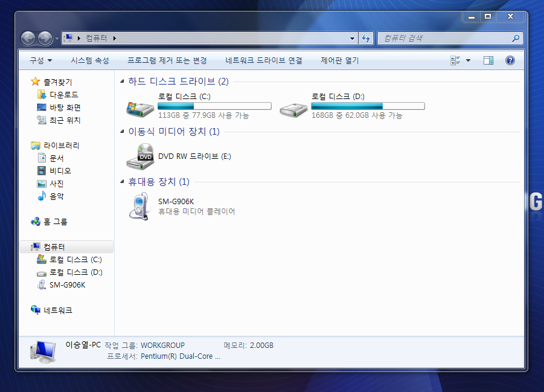Select the DVD RW Drive (E:) icon

[x=140, y=156]
